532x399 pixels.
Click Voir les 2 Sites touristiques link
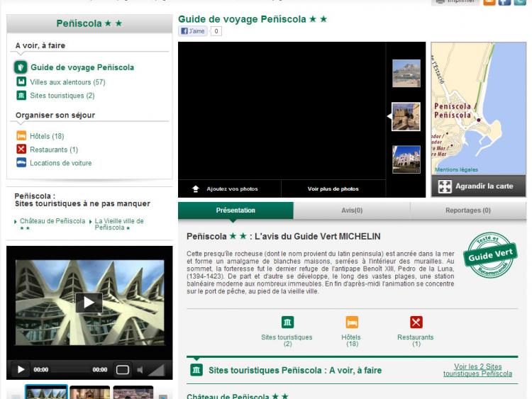477,370
